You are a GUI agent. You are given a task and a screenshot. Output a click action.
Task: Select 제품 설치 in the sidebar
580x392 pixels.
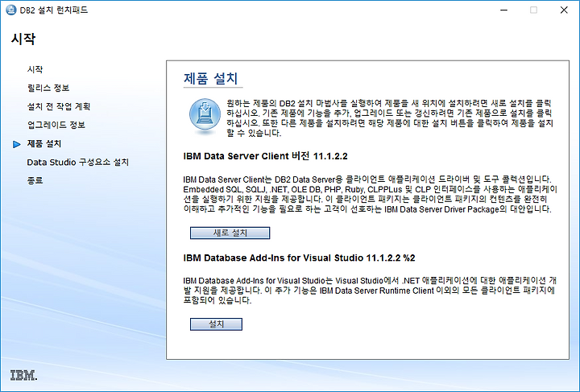(x=44, y=144)
